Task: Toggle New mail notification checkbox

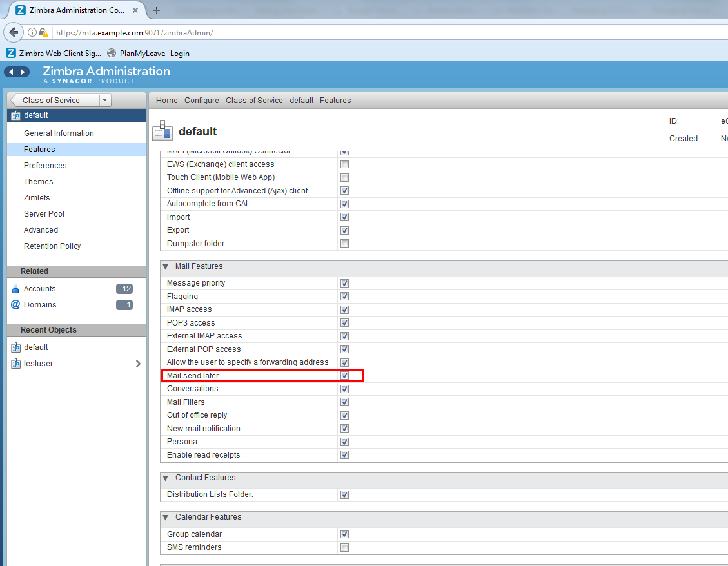Action: click(x=344, y=429)
